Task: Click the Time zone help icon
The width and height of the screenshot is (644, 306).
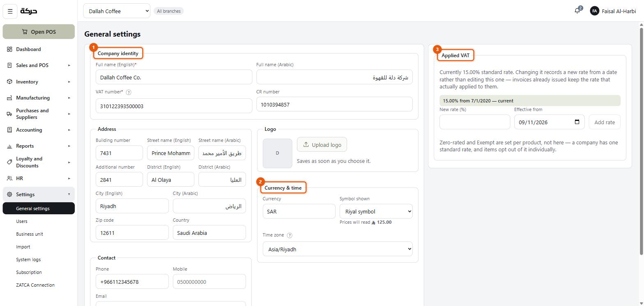Action: (x=290, y=236)
